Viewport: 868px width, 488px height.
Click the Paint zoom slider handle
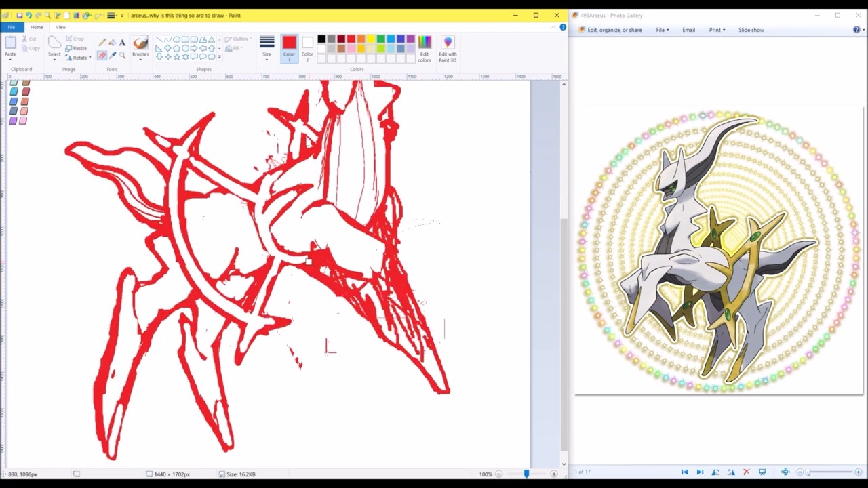pyautogui.click(x=526, y=474)
